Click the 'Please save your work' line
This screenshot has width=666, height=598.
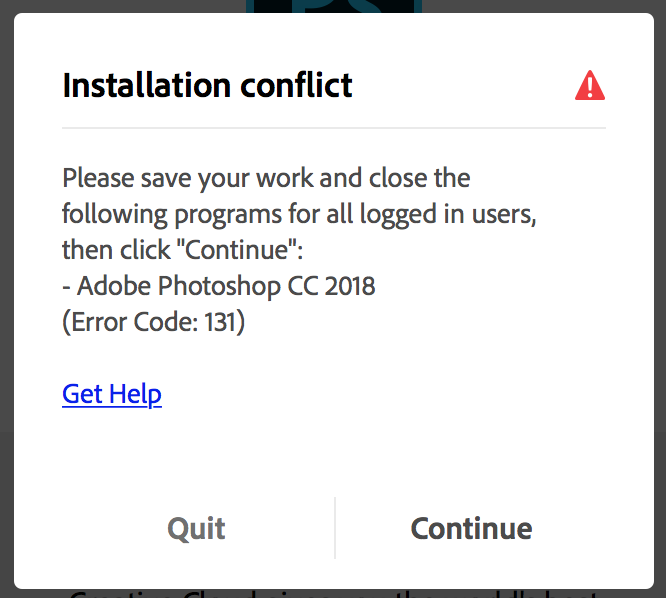266,178
